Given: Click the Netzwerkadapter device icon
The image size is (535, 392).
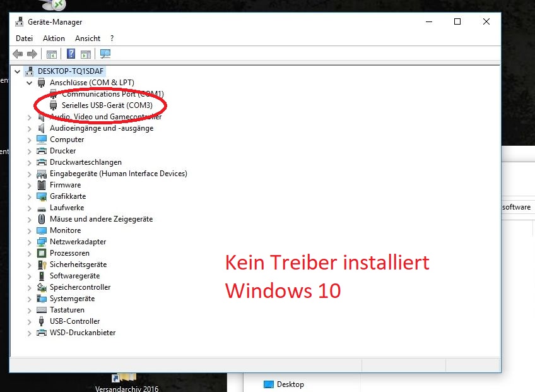Looking at the screenshot, I should (x=42, y=242).
